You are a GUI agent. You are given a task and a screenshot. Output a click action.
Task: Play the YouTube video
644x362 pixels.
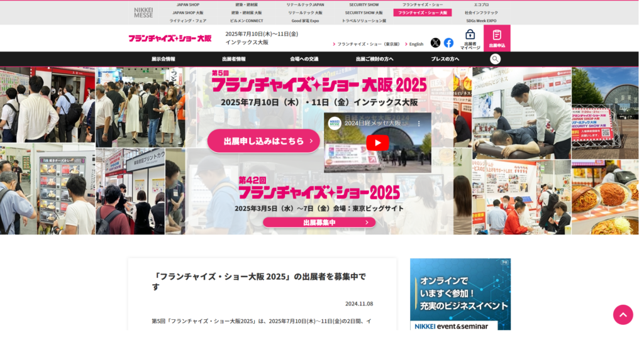coord(377,143)
